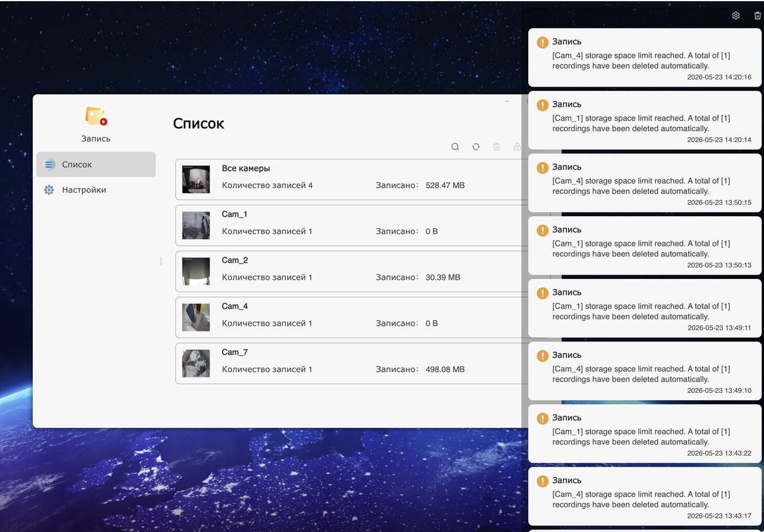The image size is (764, 532).
Task: Click the 2026-05-23 14:20:14 timestamp
Action: 719,140
